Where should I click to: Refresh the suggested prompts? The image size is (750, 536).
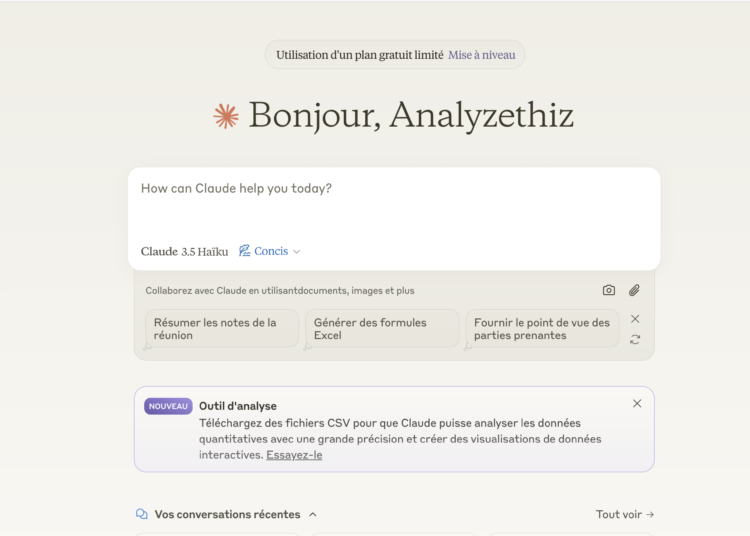pos(635,340)
